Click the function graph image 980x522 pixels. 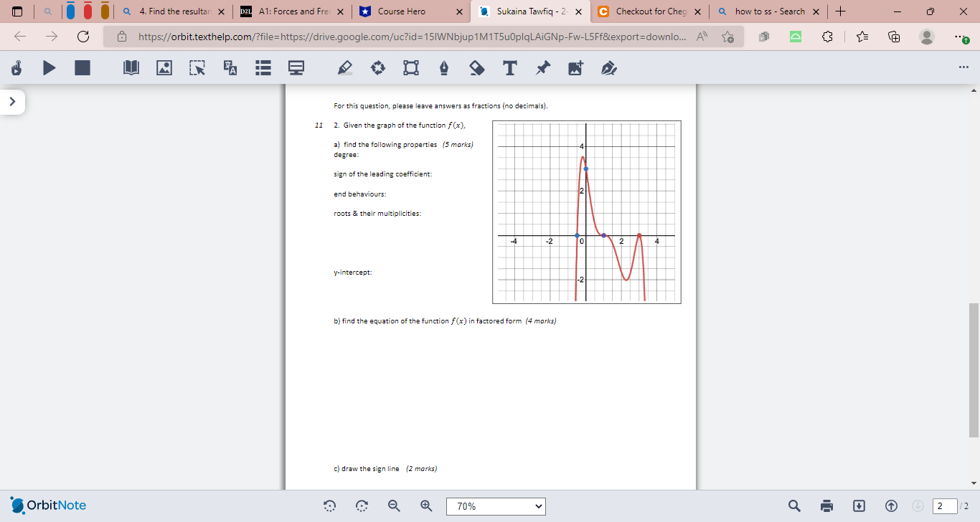point(587,212)
